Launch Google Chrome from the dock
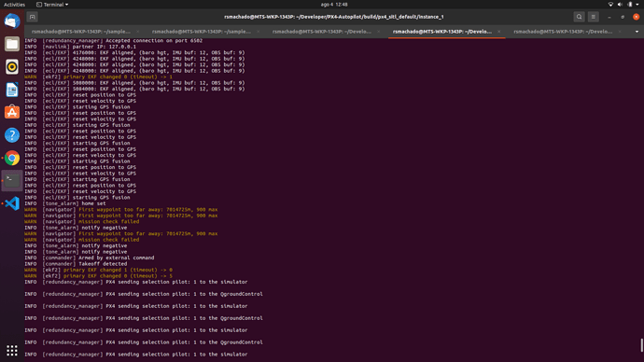The image size is (644, 362). coord(12,158)
